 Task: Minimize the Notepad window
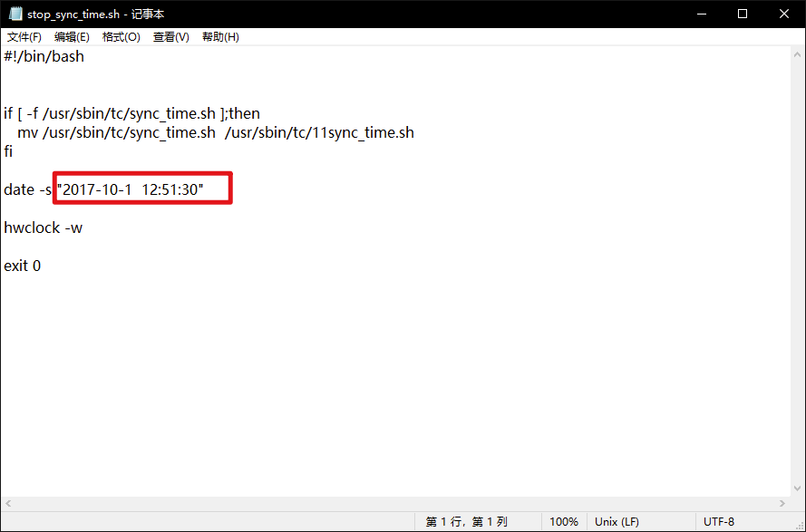pos(701,14)
